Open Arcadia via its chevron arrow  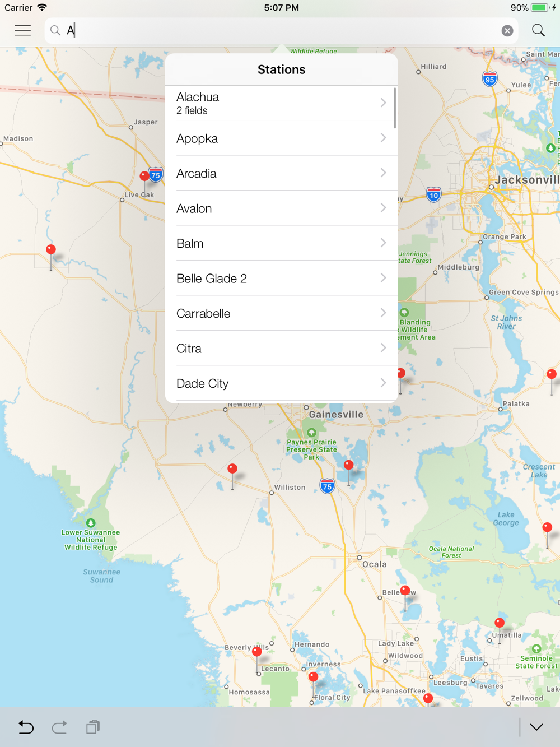[x=384, y=173]
